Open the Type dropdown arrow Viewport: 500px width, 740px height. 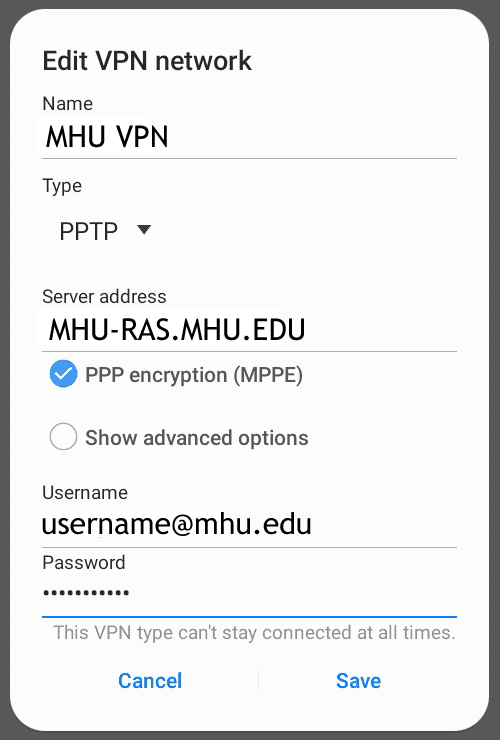click(x=144, y=230)
